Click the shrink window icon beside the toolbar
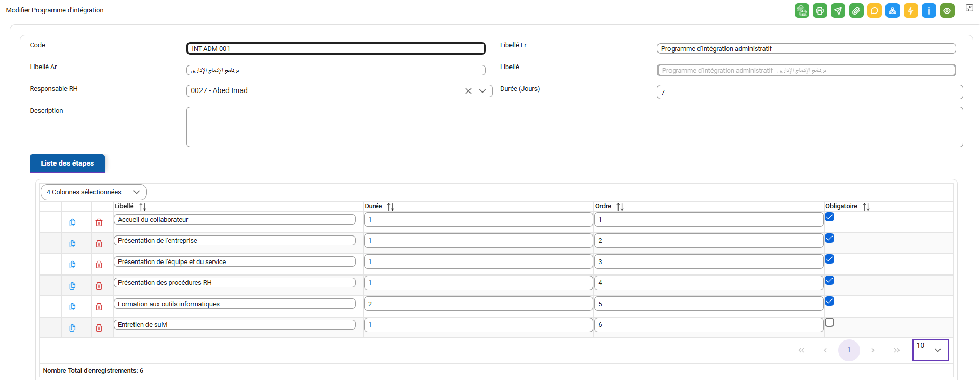This screenshot has width=980, height=380. click(969, 8)
